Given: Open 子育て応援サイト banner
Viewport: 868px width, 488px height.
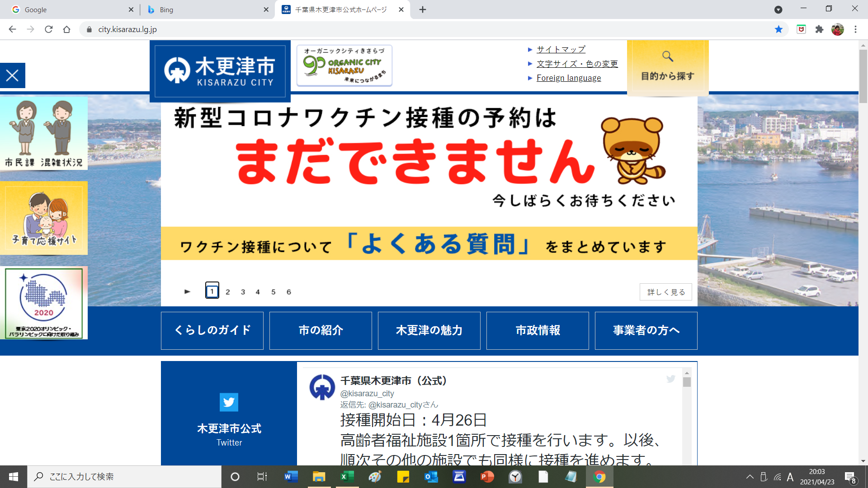Looking at the screenshot, I should pyautogui.click(x=44, y=218).
